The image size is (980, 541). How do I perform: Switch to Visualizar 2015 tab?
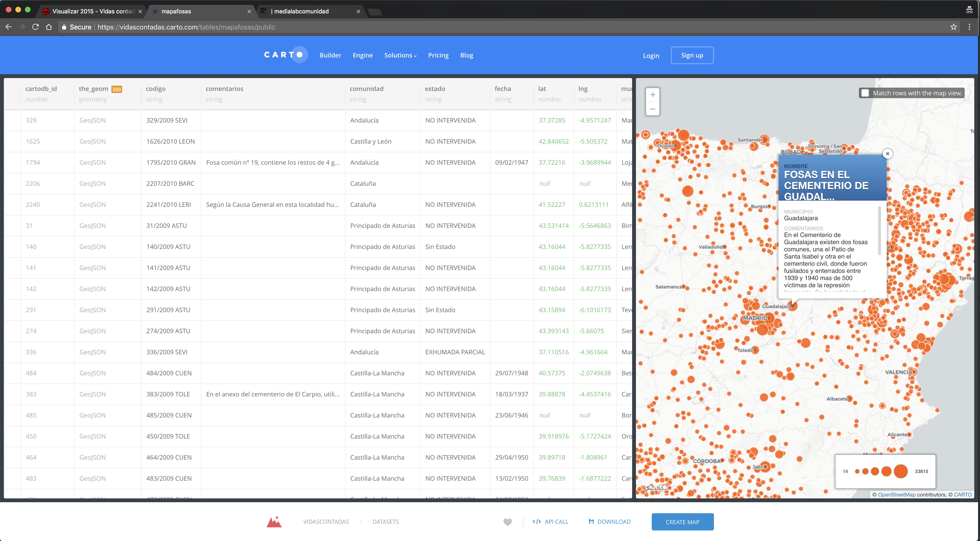coord(91,11)
